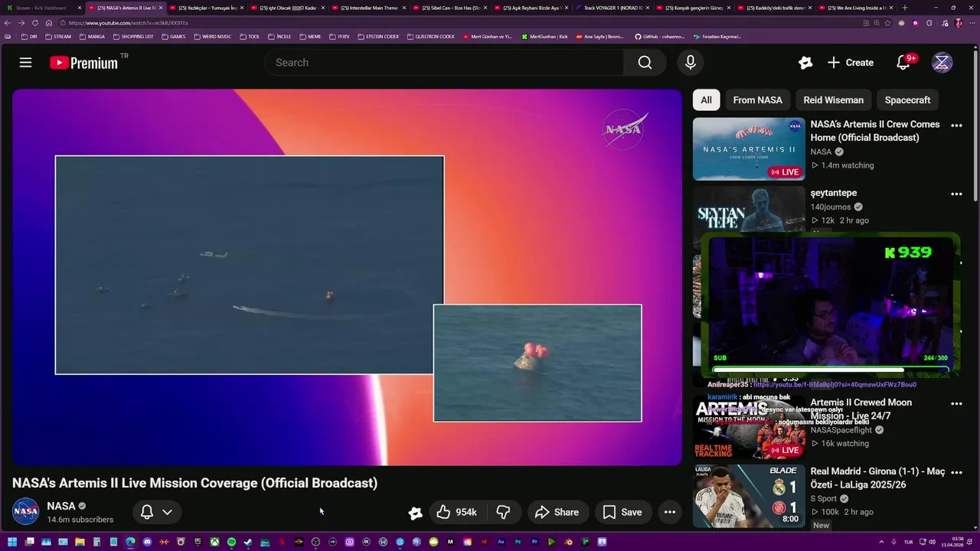The image size is (980, 551).
Task: Click NASA logo watermark in player
Action: click(625, 129)
